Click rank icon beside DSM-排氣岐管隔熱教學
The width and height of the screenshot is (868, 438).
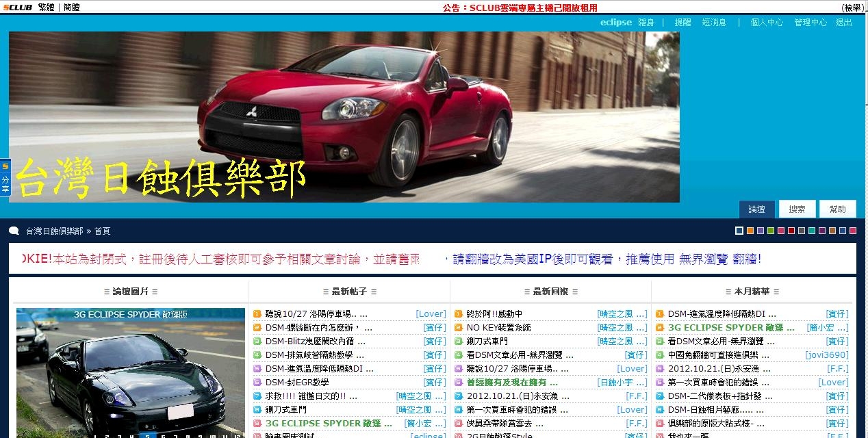pos(257,355)
